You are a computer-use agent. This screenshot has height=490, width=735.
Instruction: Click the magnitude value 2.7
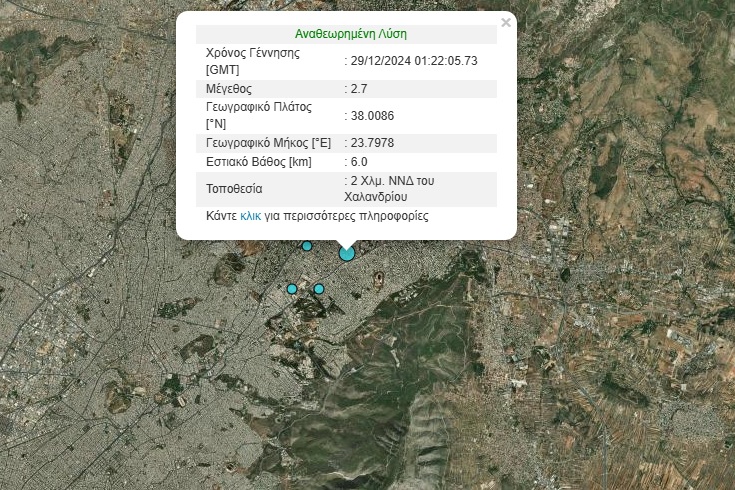359,89
